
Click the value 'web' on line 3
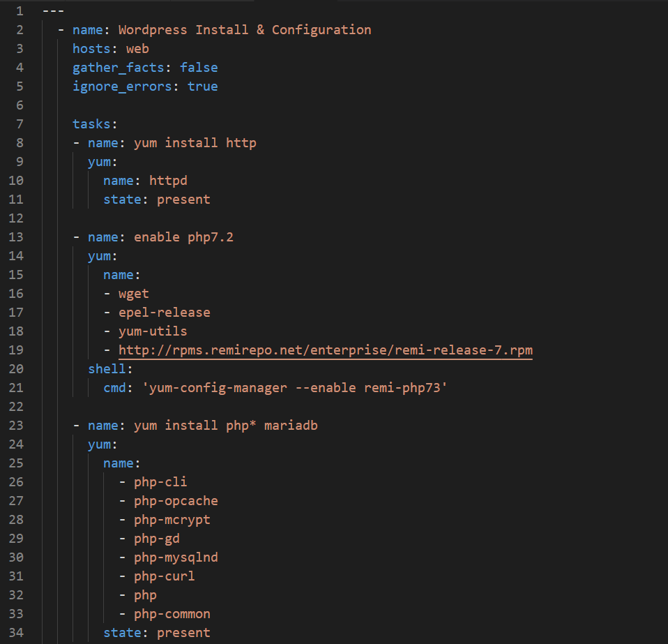point(137,49)
